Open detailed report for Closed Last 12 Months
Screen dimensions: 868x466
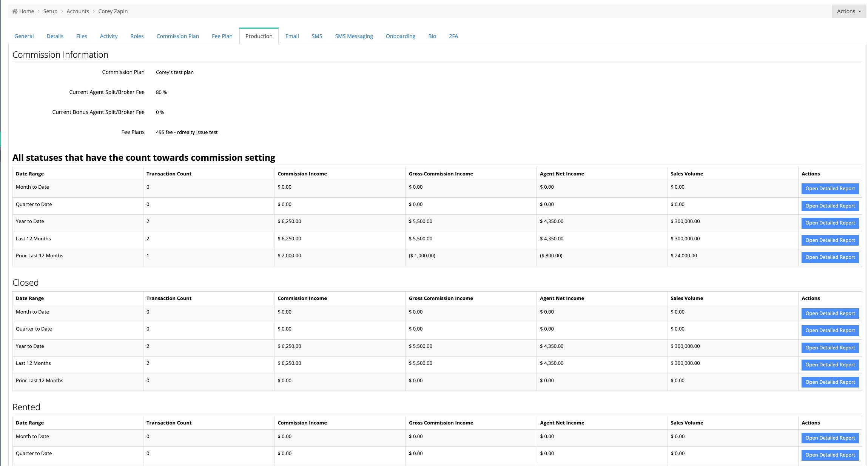[x=830, y=365]
